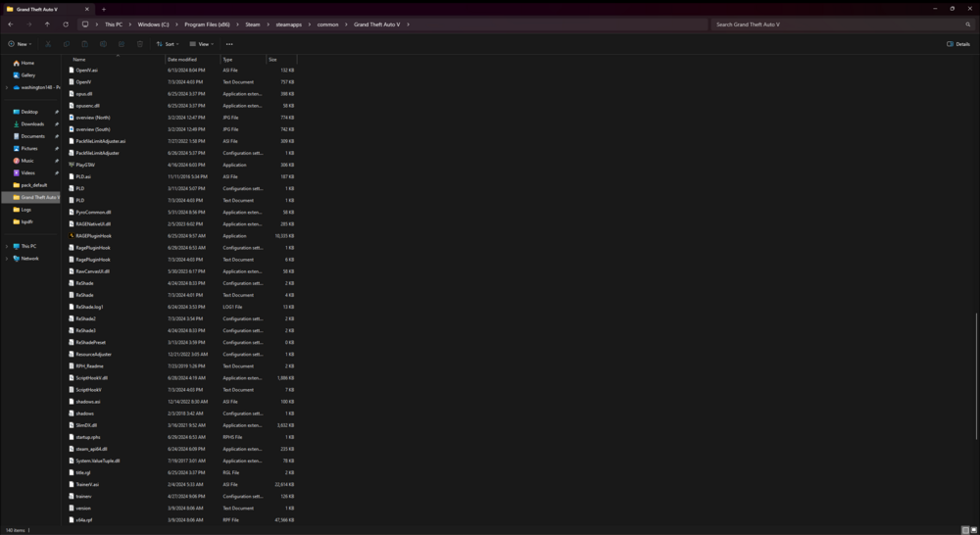Select the ResourceAdjuster configuration file
The image size is (980, 535).
pos(94,355)
